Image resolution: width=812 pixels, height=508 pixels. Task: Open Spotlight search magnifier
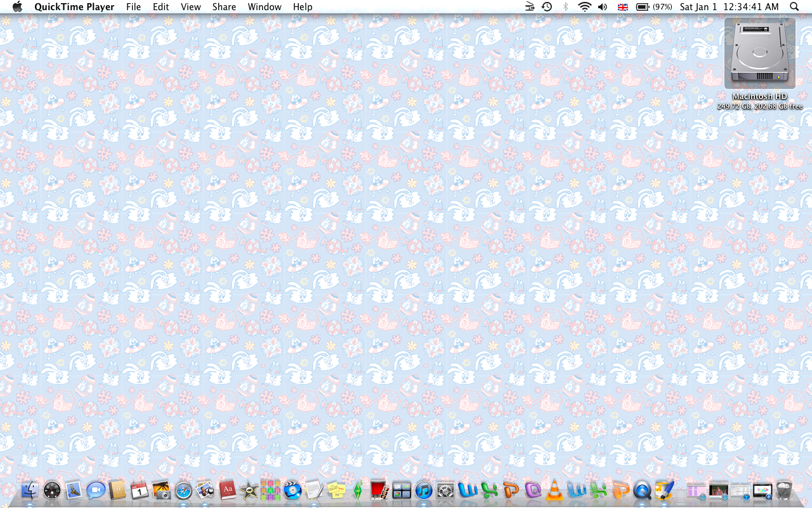coord(794,7)
